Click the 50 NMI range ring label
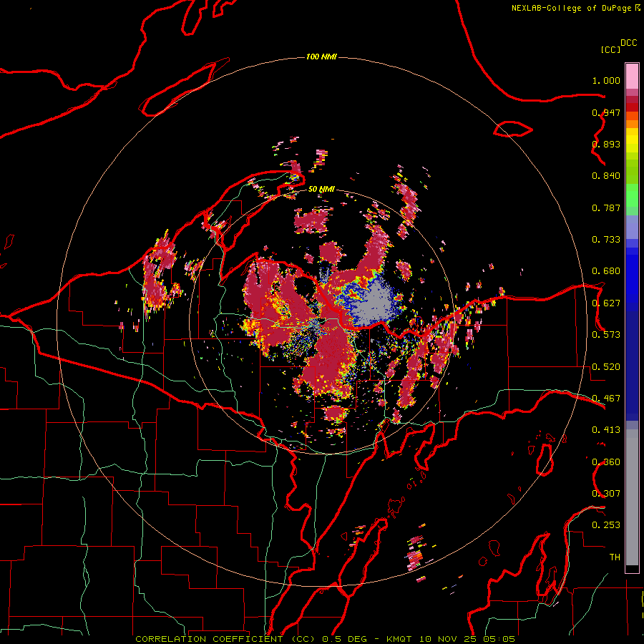 [321, 190]
